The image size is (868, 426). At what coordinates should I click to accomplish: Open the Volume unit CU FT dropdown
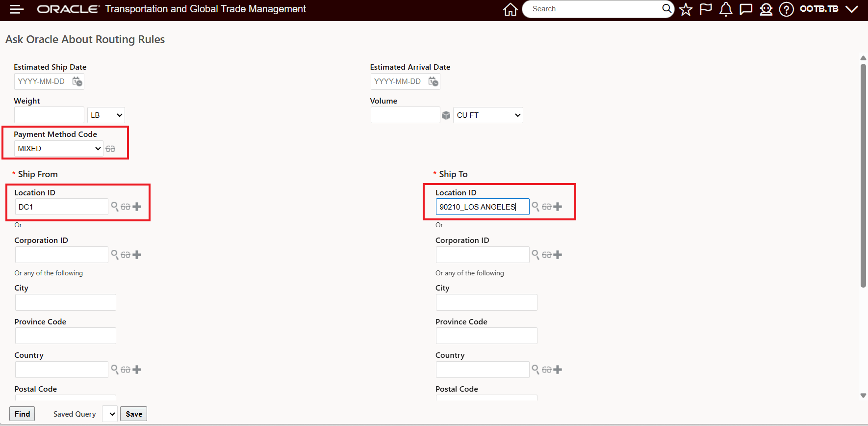(x=488, y=115)
